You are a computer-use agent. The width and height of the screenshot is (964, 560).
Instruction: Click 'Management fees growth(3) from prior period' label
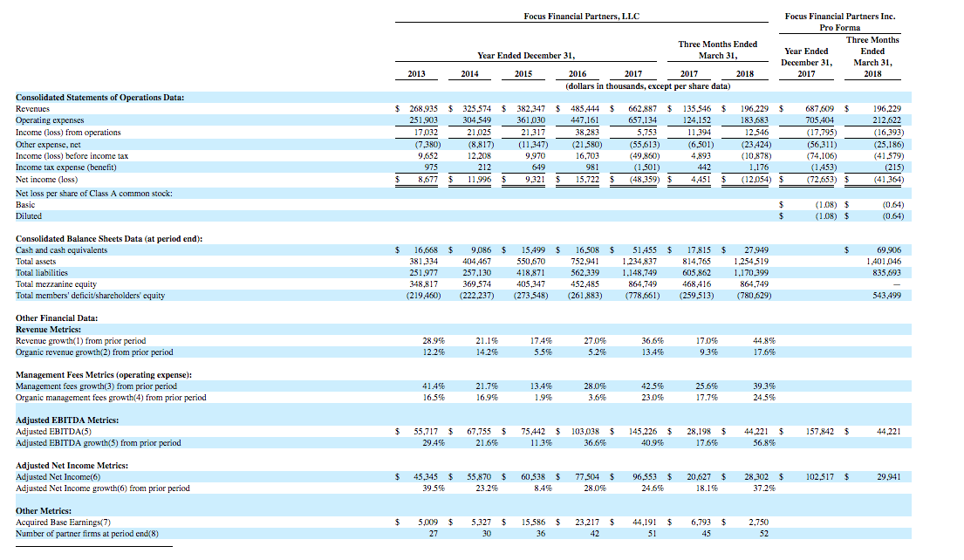coord(96,386)
